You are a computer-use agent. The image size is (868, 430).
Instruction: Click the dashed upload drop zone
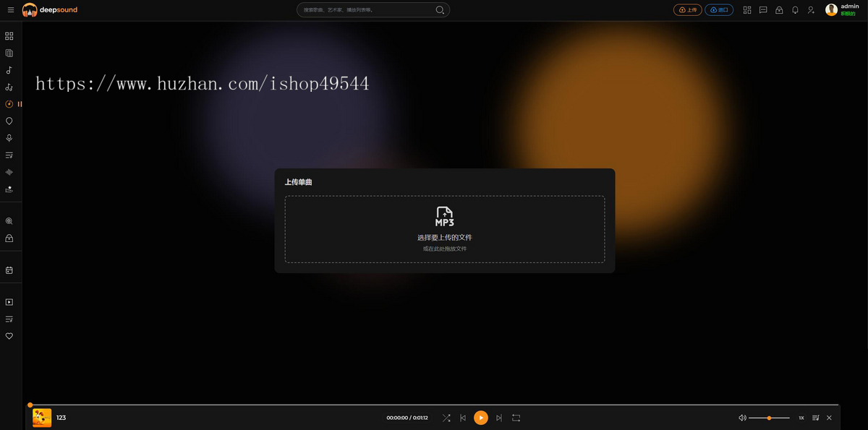coord(445,229)
